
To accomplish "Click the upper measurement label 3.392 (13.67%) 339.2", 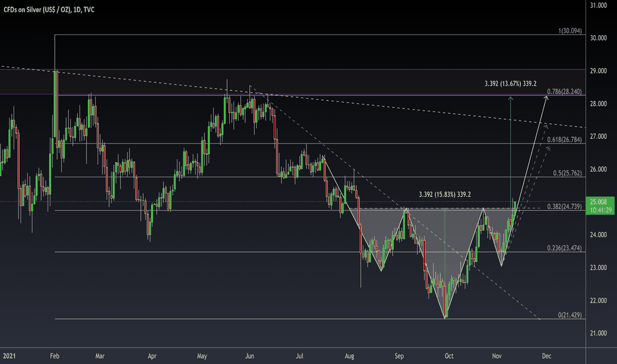I will (x=510, y=84).
